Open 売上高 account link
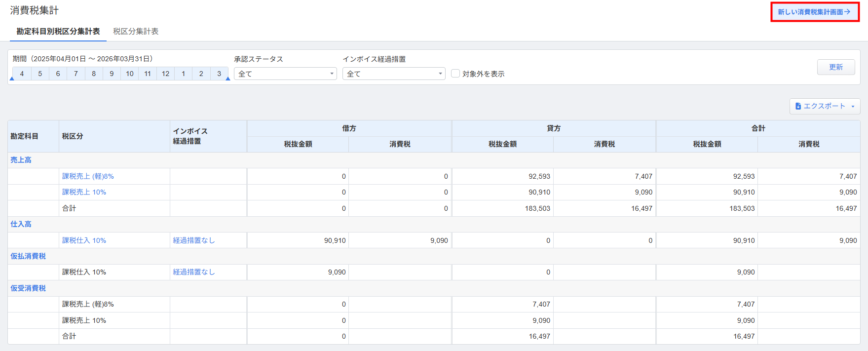Viewport: 868px width, 351px height. click(x=21, y=160)
